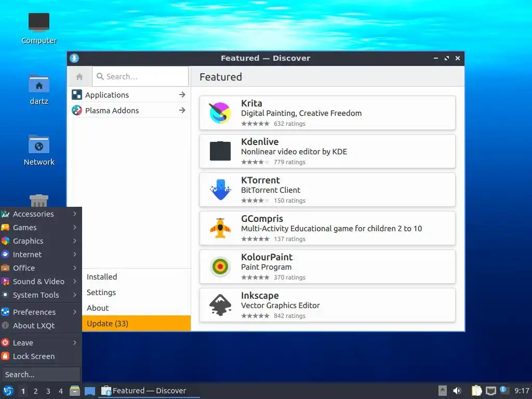Image resolution: width=532 pixels, height=399 pixels.
Task: Click the Update (33) button
Action: click(x=137, y=323)
